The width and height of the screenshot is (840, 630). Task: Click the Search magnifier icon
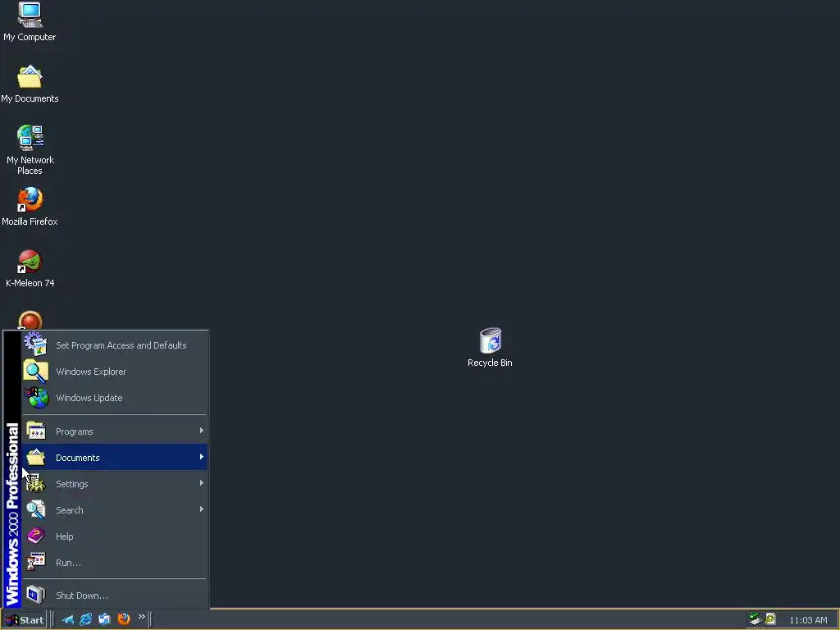tap(36, 509)
